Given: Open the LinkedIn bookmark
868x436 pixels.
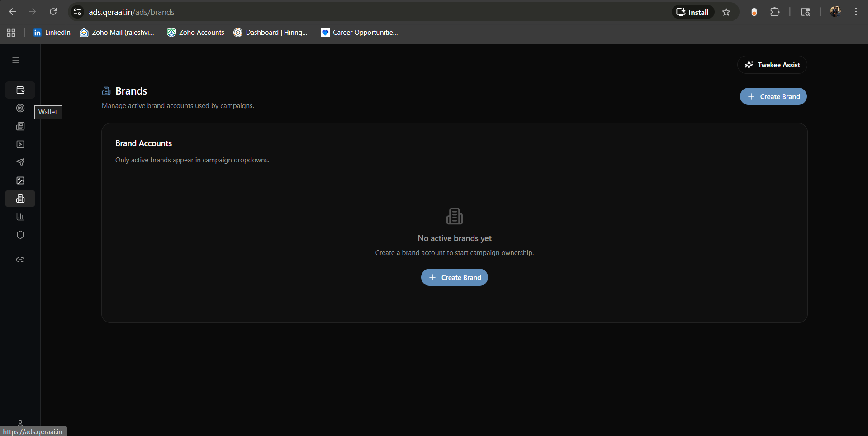Looking at the screenshot, I should 52,33.
